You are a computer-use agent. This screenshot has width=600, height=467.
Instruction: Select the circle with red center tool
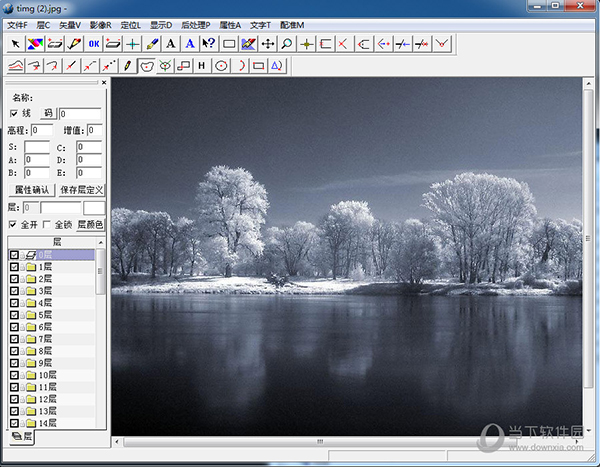click(221, 66)
